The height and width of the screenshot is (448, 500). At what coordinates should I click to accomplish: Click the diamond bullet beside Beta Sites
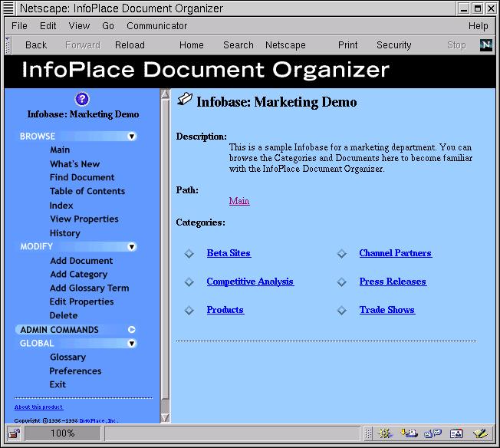click(189, 254)
